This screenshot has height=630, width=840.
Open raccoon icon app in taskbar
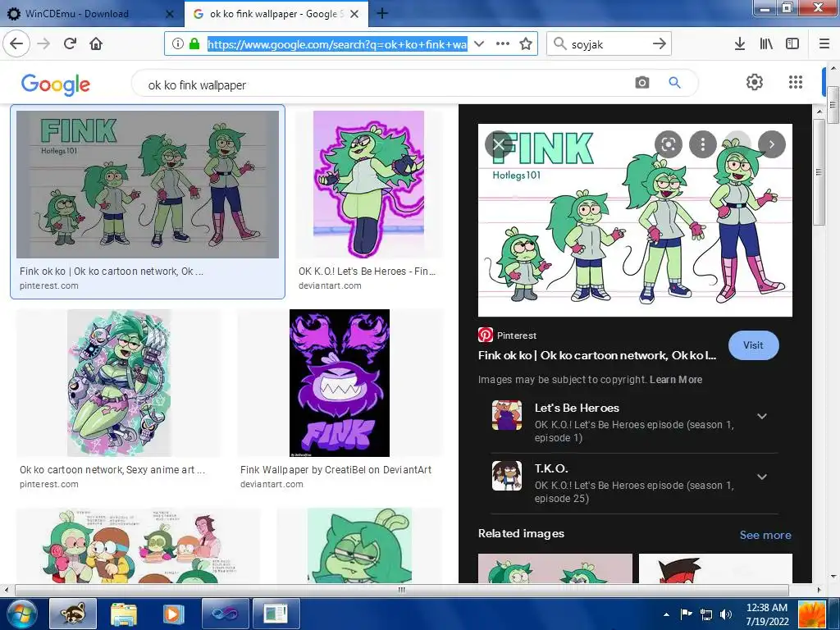(73, 614)
